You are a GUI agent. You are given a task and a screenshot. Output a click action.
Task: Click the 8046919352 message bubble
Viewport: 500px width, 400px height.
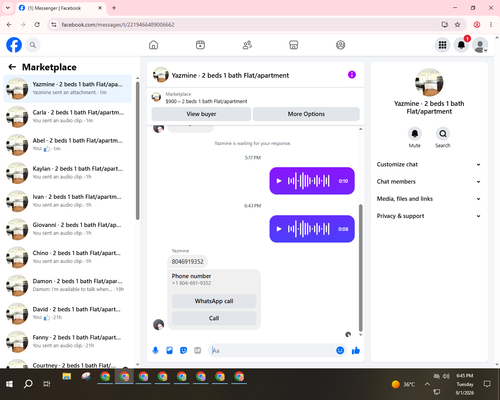click(x=187, y=262)
